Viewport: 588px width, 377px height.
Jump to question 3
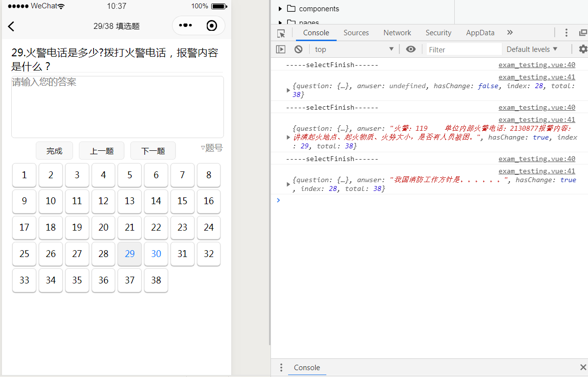[x=77, y=175]
